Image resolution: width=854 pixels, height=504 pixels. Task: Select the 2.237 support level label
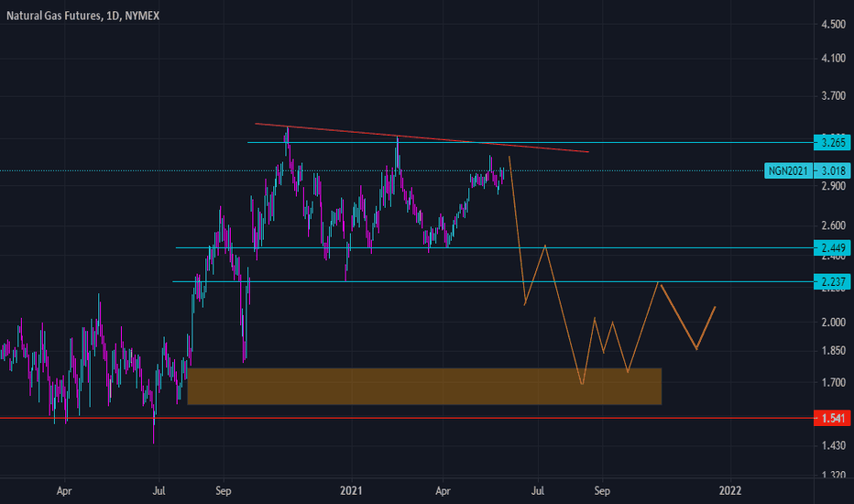[832, 282]
